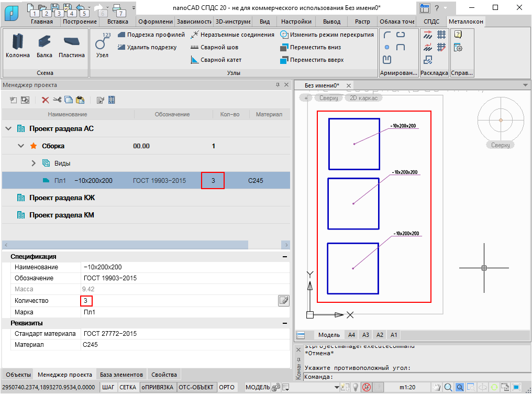Click the linear bar layout icon
Image resolution: width=532 pixels, height=394 pixels.
click(428, 35)
